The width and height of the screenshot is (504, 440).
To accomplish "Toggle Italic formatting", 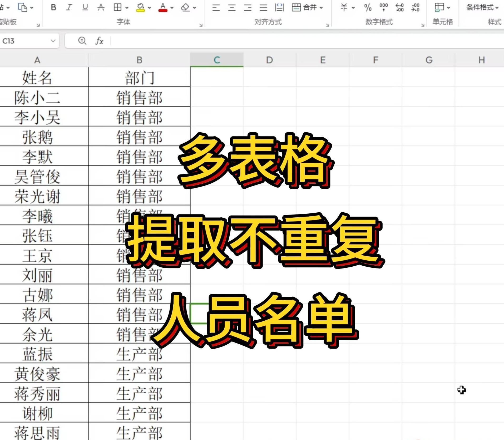I will (69, 7).
